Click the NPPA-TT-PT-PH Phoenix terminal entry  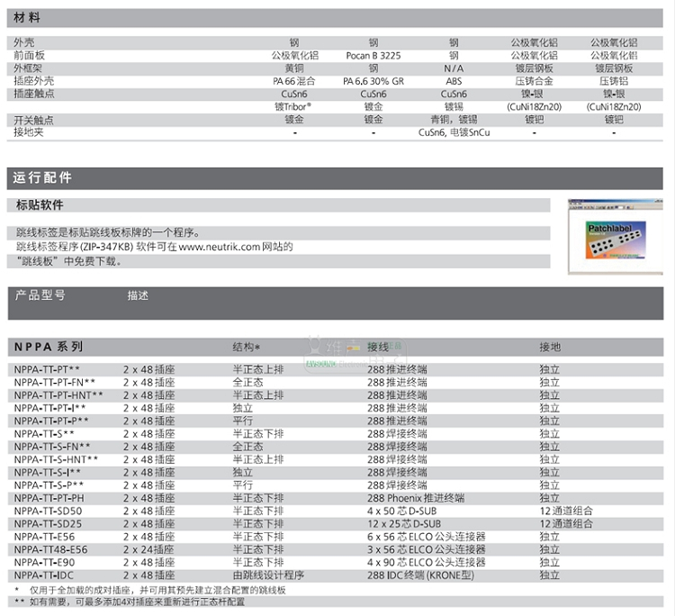tap(336, 498)
